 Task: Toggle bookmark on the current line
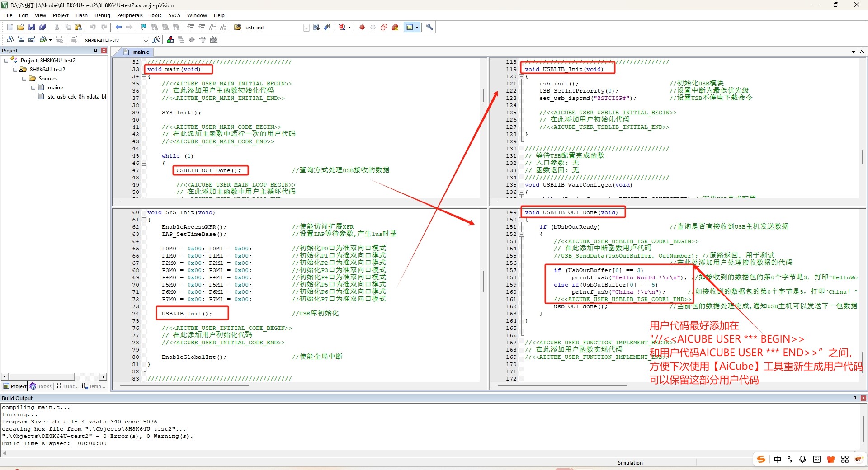point(143,28)
